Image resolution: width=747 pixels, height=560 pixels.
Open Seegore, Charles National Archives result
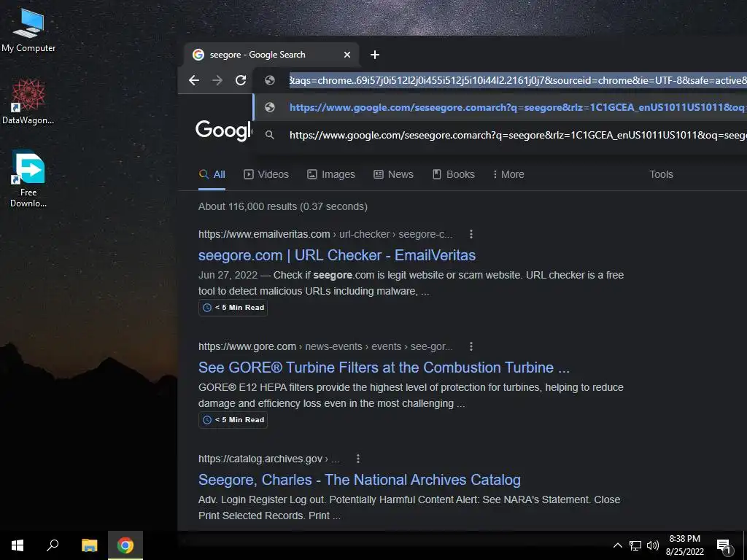pyautogui.click(x=359, y=480)
